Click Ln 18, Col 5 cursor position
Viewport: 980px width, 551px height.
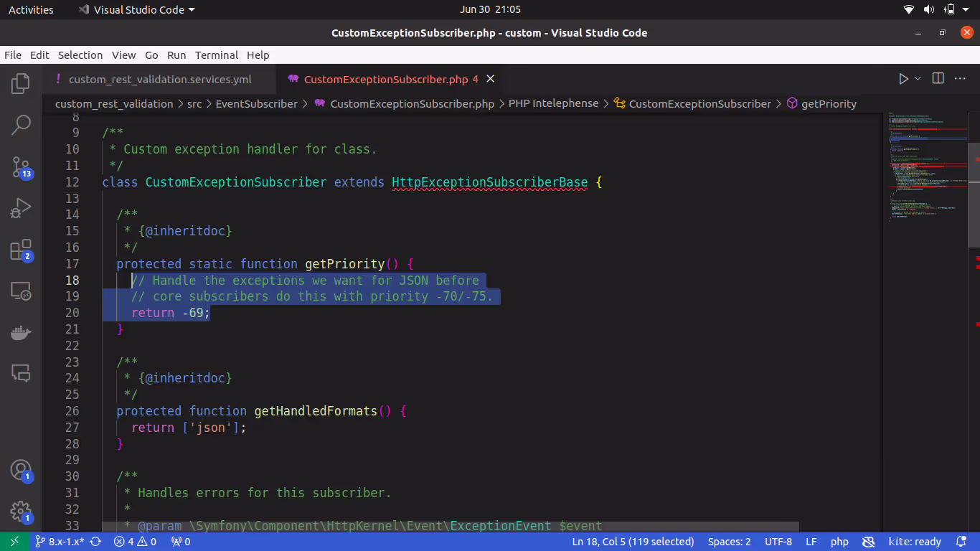tap(633, 542)
